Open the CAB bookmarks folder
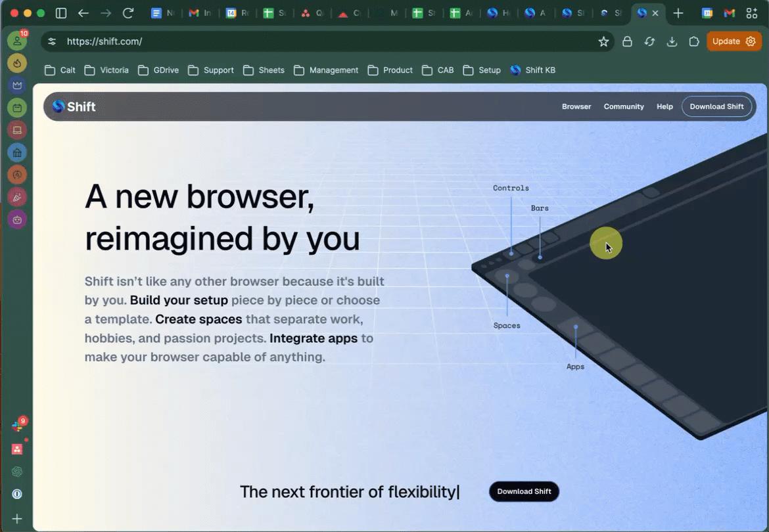Viewport: 769px width, 532px height. 438,70
